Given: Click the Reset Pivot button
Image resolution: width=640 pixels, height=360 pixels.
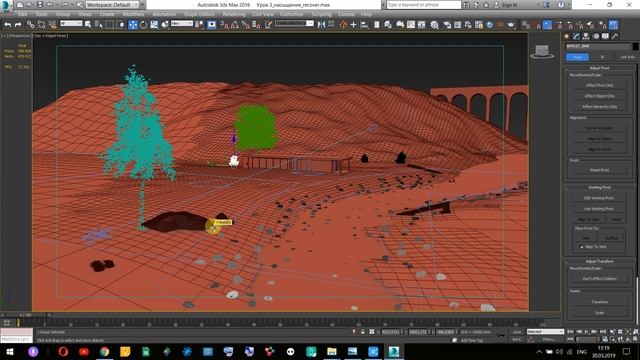Looking at the screenshot, I should (599, 170).
